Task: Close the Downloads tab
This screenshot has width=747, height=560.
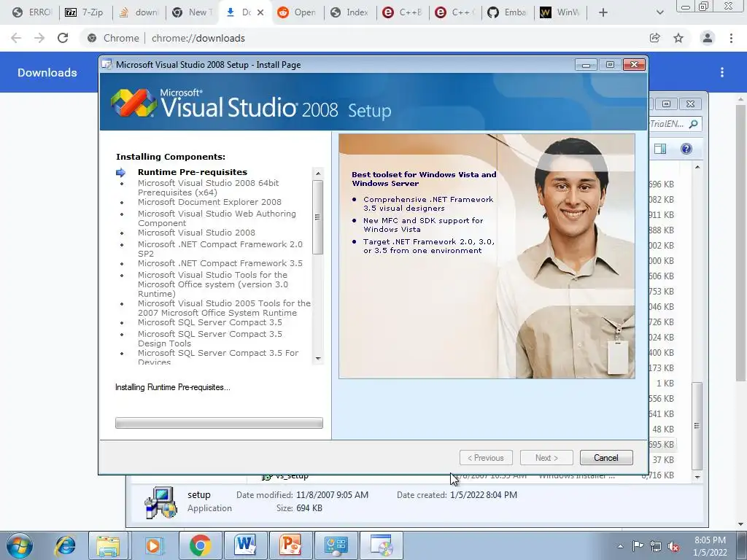Action: tap(260, 12)
